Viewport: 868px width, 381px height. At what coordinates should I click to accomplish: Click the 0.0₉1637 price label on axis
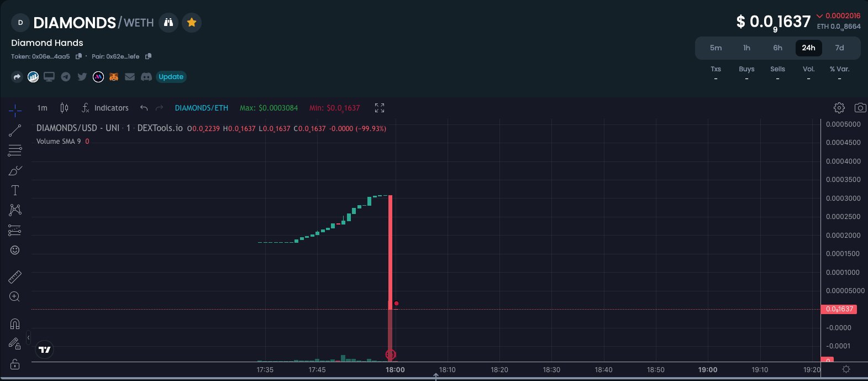839,309
